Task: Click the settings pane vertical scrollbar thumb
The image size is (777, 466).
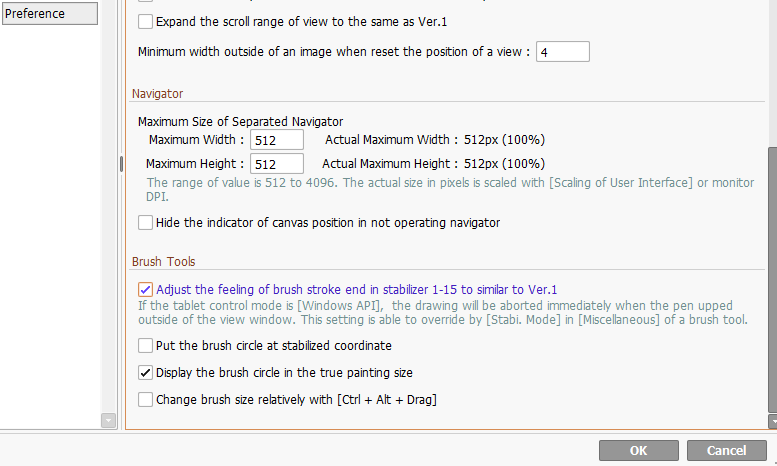Action: point(772,278)
